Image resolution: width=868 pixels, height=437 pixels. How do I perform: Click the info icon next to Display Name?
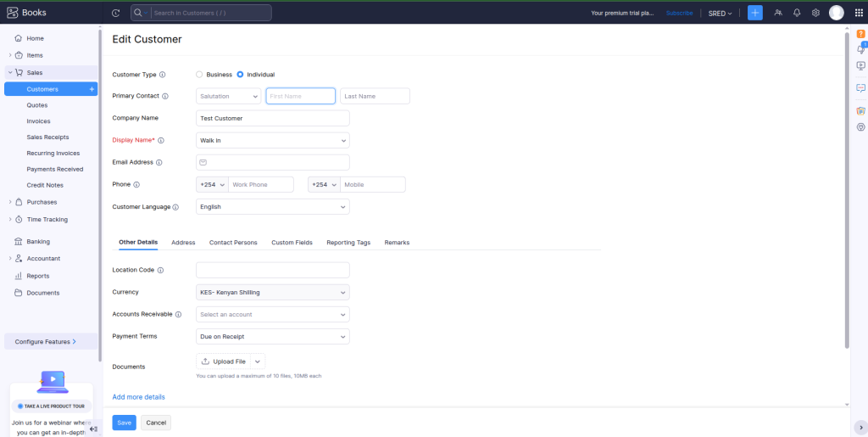(161, 141)
